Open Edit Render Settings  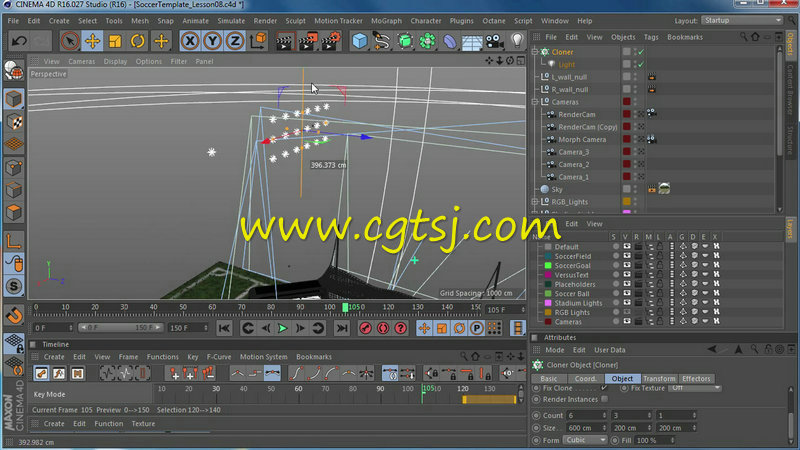(331, 41)
